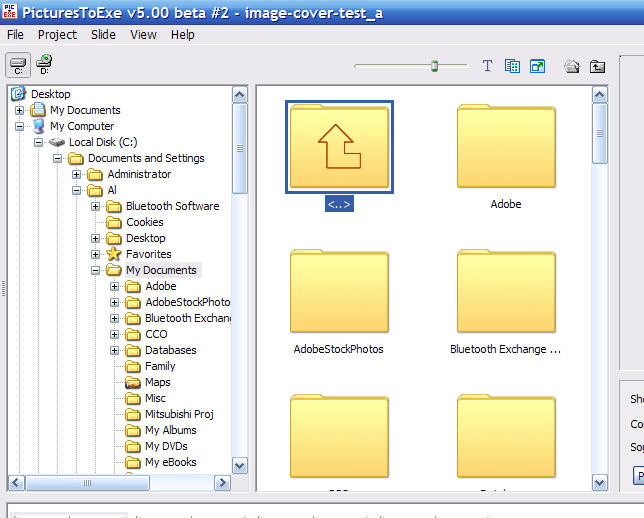Expand the Favorites node

95,254
